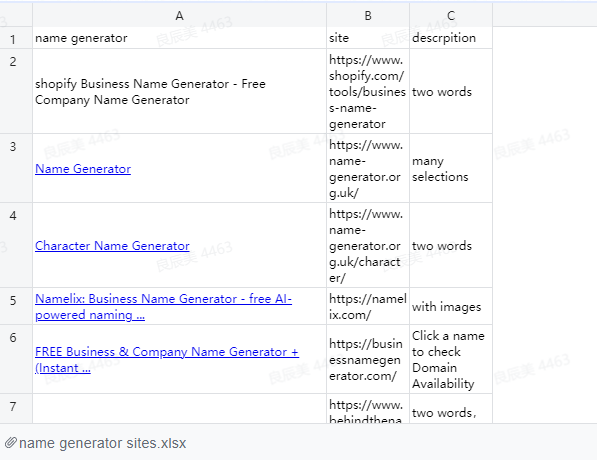Image resolution: width=597 pixels, height=460 pixels.
Task: Select row 7 header
Action: [x=13, y=409]
